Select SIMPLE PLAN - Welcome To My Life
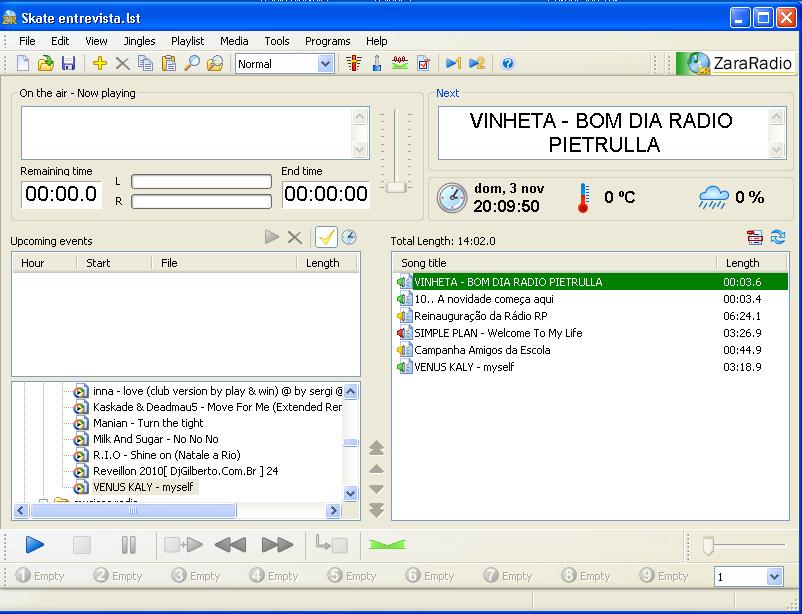 [x=497, y=333]
